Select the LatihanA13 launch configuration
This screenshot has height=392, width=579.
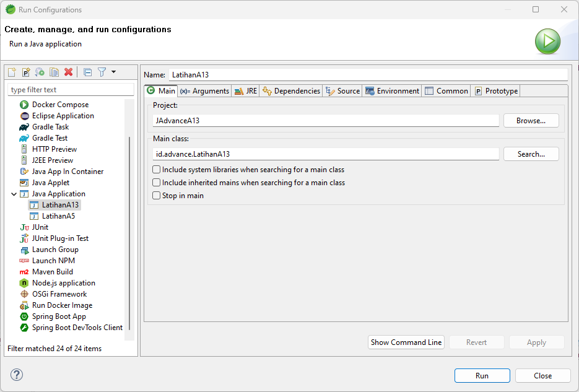54,205
